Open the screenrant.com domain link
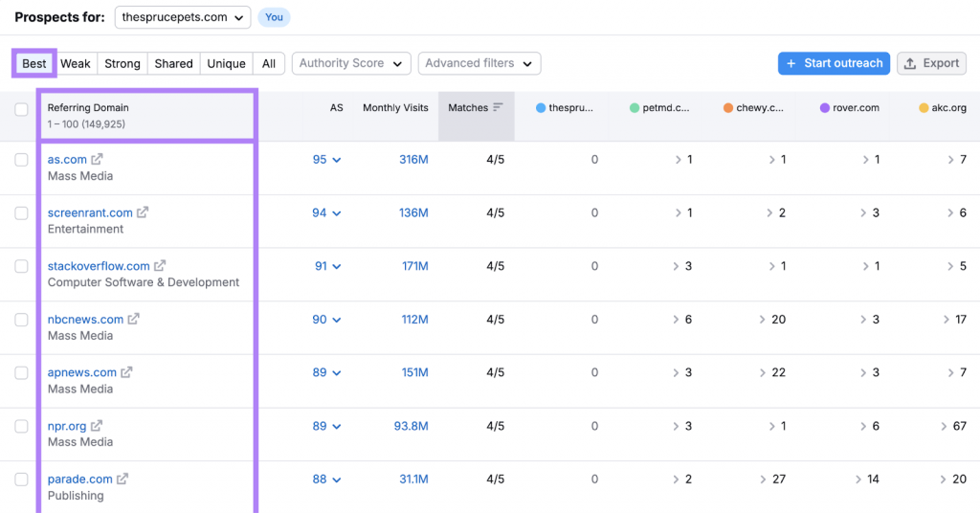 (x=90, y=212)
